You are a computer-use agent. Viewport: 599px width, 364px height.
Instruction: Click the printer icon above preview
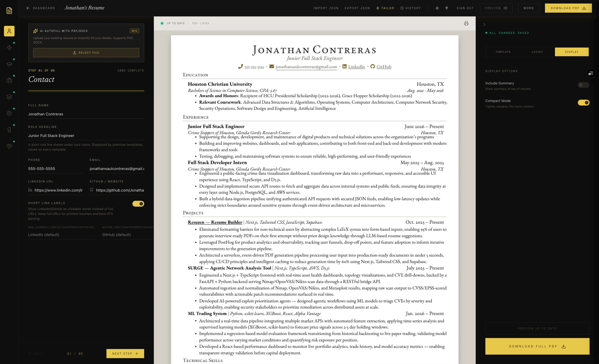(x=466, y=23)
